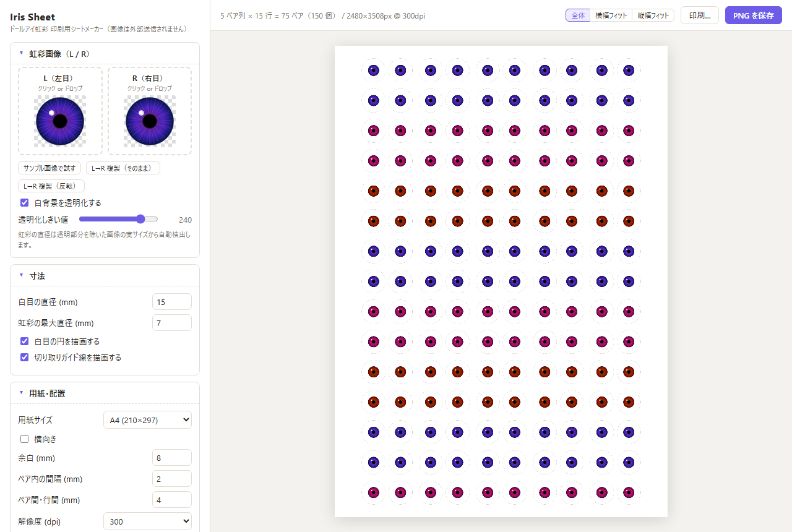This screenshot has width=792, height=532.
Task: Open the 用紙サイズ A4 dropdown
Action: [147, 420]
